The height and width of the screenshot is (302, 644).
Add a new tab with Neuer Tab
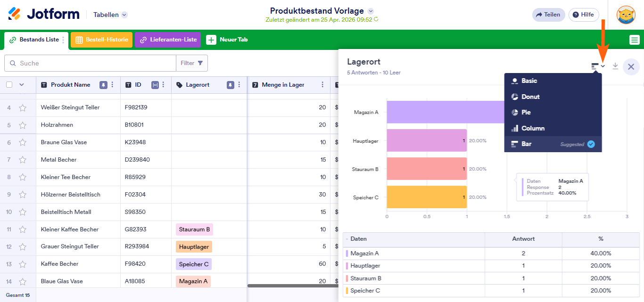pyautogui.click(x=227, y=40)
